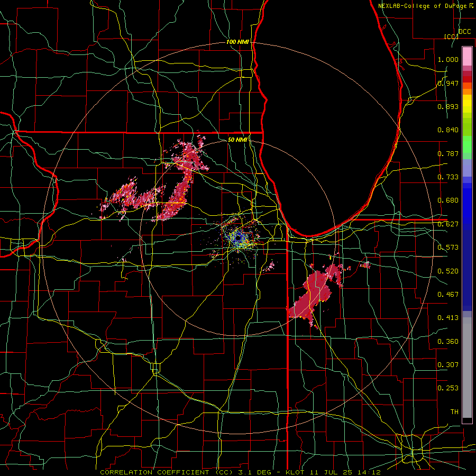Click the NEXLAB-College of DuPage label
This screenshot has width=476, height=476.
click(423, 6)
